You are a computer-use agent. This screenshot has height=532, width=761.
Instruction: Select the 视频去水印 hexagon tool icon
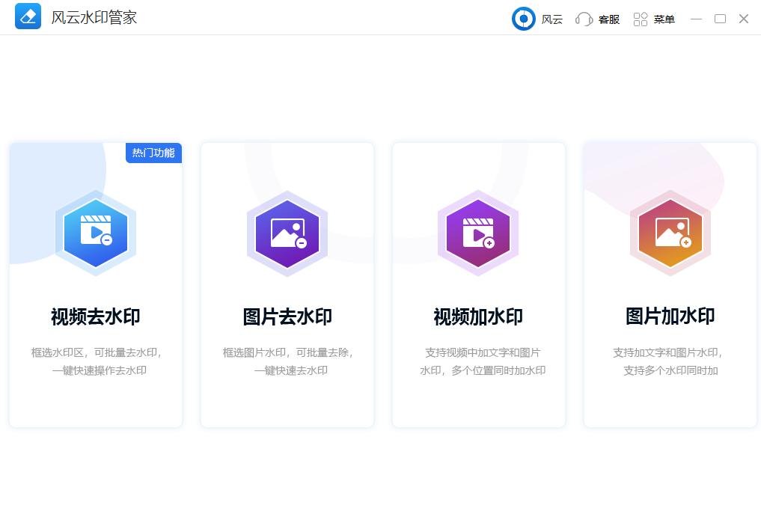click(x=96, y=232)
